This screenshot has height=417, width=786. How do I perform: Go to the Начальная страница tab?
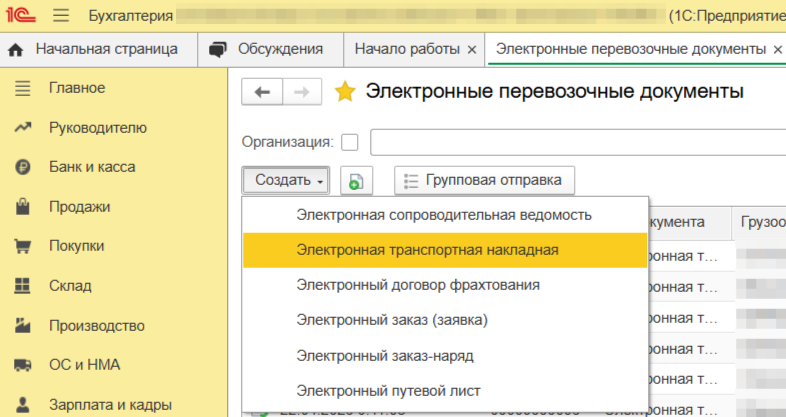(105, 49)
